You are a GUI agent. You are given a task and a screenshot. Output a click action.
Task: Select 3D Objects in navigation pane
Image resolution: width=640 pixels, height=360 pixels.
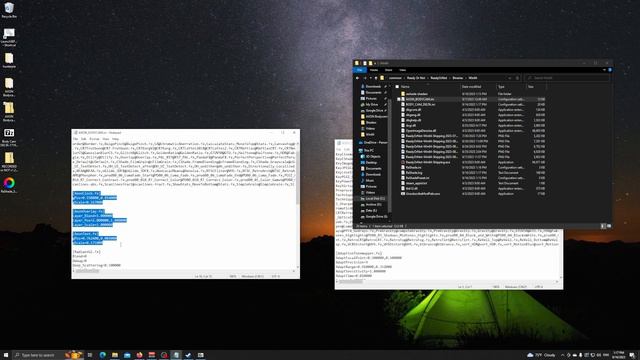tap(370, 156)
